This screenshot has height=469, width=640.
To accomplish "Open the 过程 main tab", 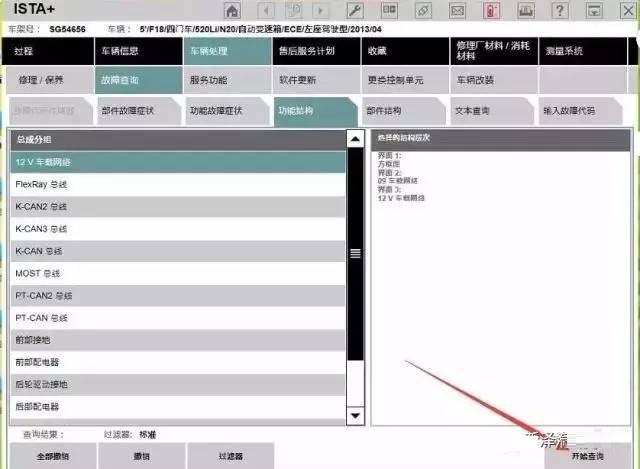I will pos(48,51).
